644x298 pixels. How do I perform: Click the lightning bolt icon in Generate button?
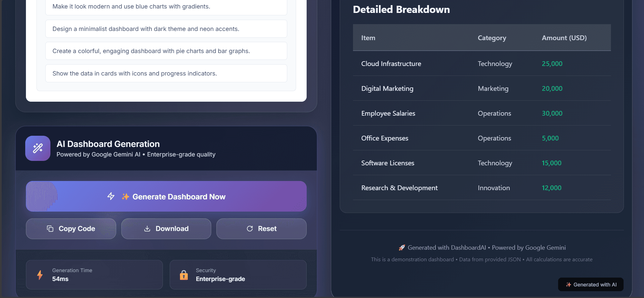pyautogui.click(x=111, y=196)
